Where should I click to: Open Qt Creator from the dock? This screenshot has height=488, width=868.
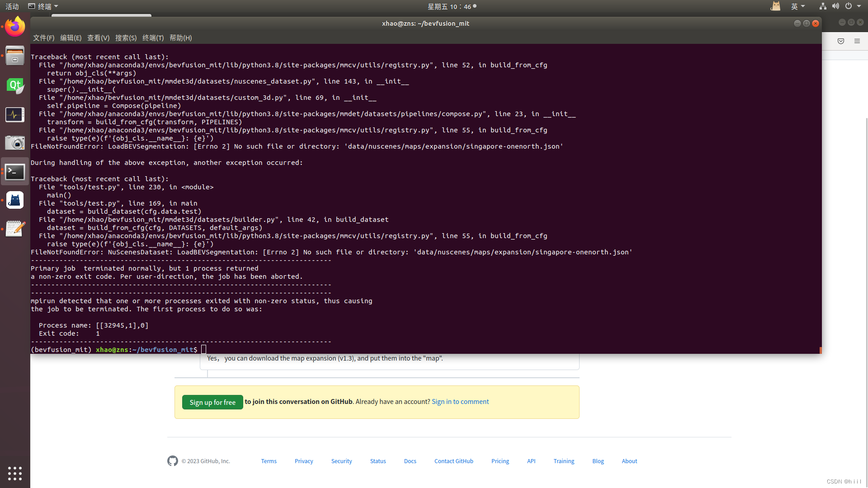[15, 85]
